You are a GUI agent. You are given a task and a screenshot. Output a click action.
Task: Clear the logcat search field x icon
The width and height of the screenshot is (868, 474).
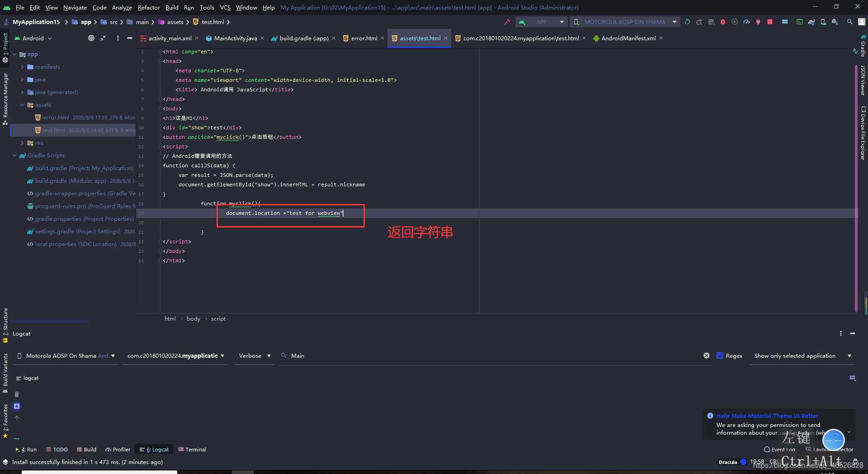(707, 355)
